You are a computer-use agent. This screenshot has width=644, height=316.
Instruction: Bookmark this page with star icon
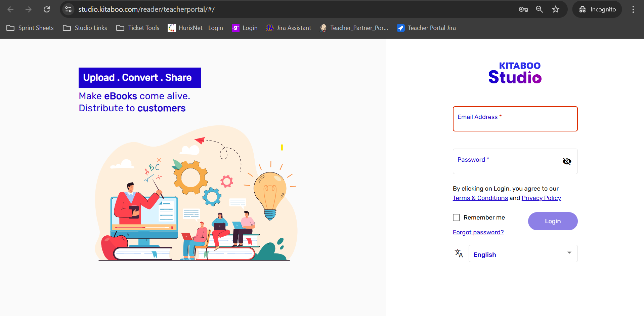pyautogui.click(x=556, y=9)
